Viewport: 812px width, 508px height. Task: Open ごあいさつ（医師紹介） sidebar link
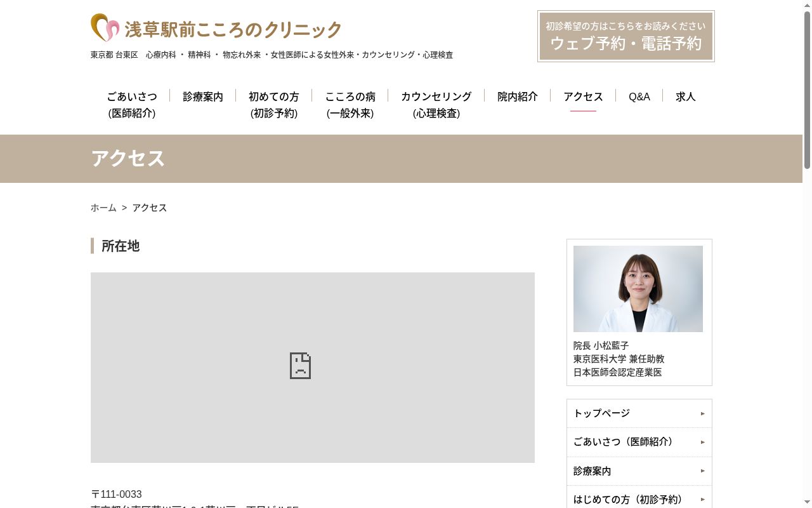pos(639,442)
